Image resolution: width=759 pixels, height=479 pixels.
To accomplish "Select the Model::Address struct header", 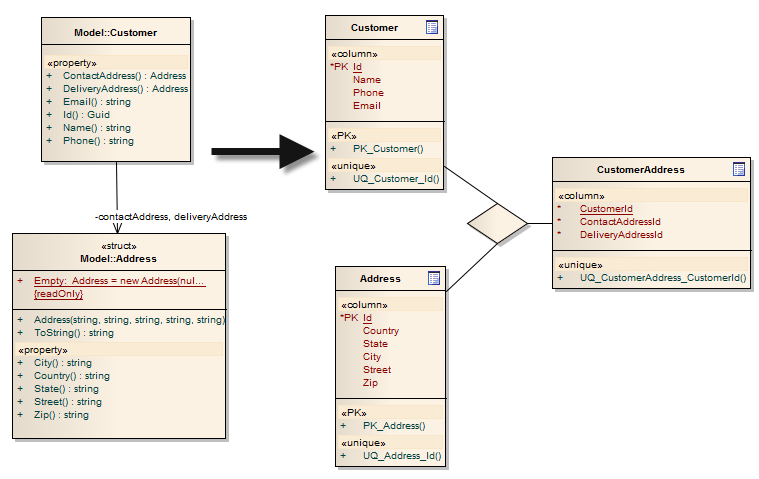I will tap(118, 259).
